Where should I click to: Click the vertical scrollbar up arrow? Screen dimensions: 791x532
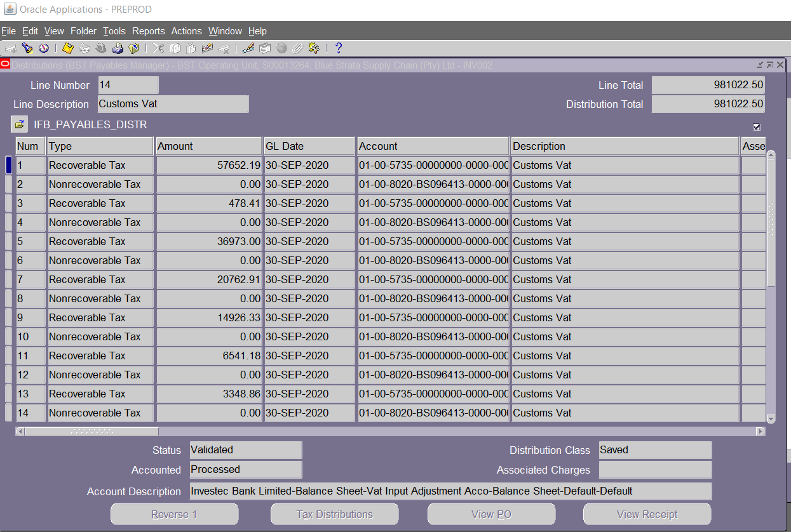point(771,154)
